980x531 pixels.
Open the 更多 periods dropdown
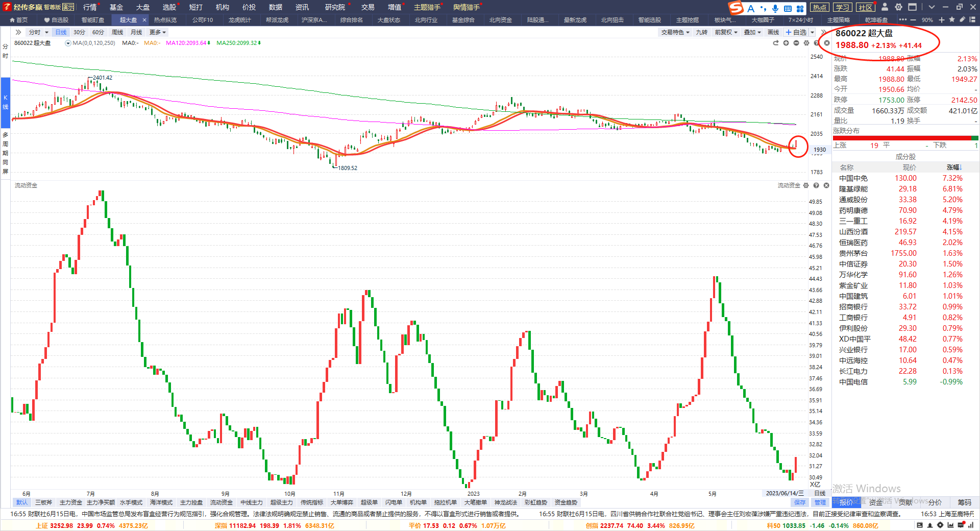pyautogui.click(x=157, y=32)
